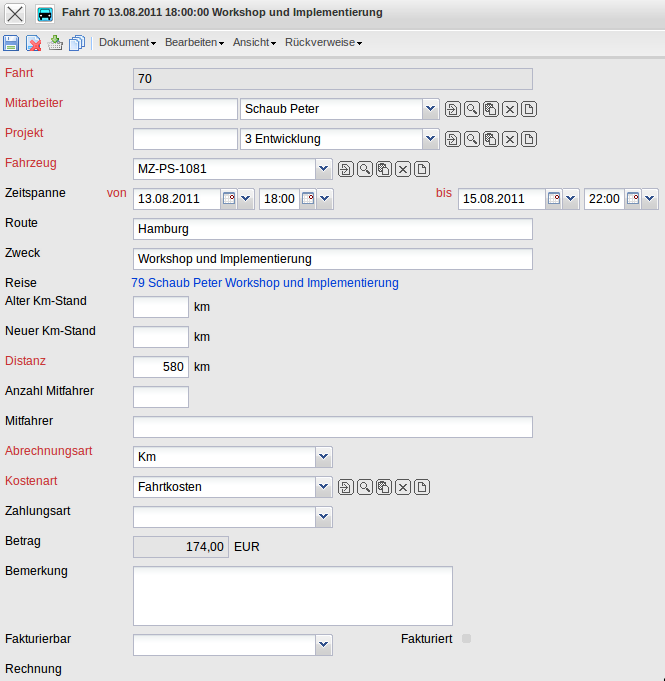Click into the Bemerkung text area
Screen dimensions: 665x681
click(292, 596)
